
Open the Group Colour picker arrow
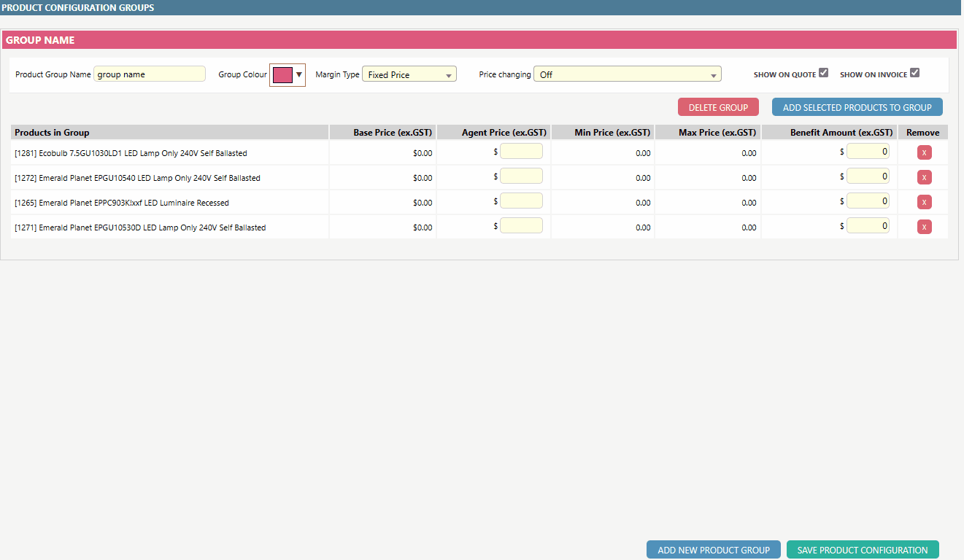(x=298, y=74)
